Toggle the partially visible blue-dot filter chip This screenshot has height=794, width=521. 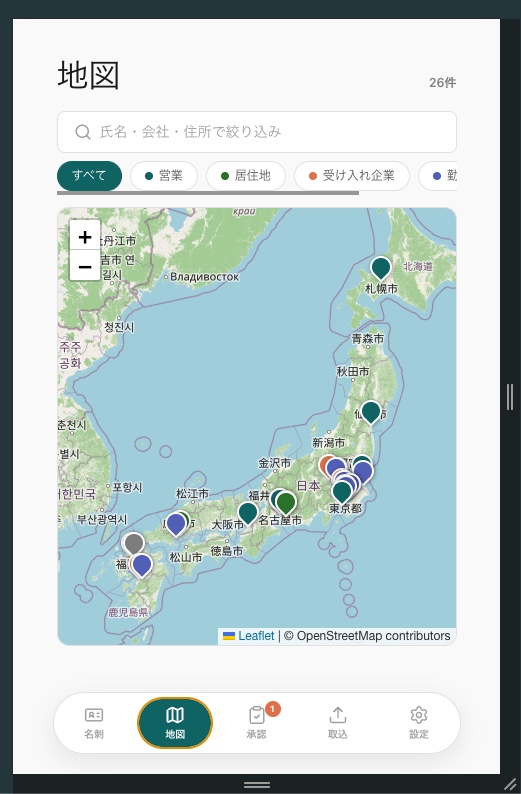coord(438,176)
